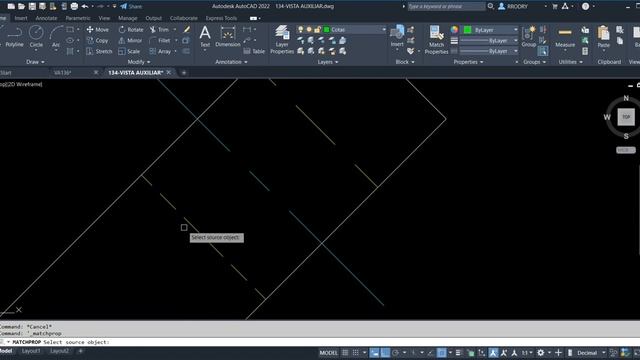Image resolution: width=640 pixels, height=360 pixels.
Task: Toggle snap mode in status bar
Action: coord(356,353)
